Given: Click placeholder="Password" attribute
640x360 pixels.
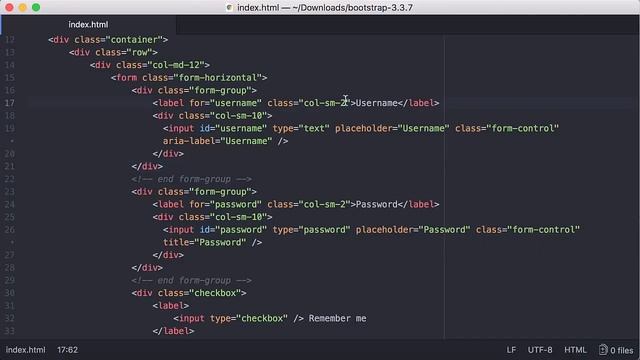Looking at the screenshot, I should pos(413,229).
